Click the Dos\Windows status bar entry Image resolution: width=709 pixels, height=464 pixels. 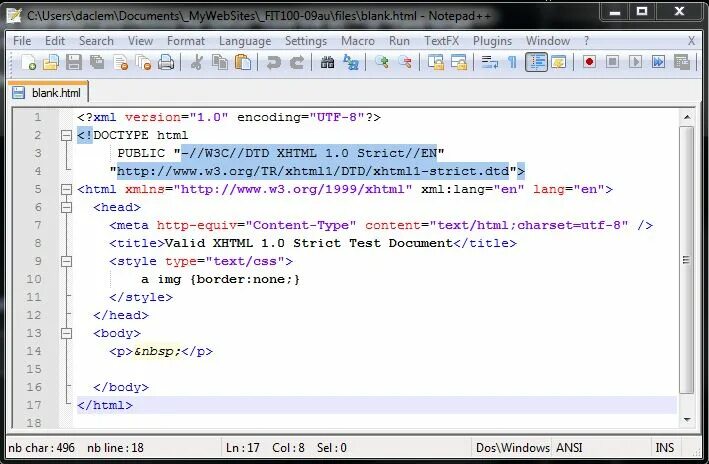(512, 448)
